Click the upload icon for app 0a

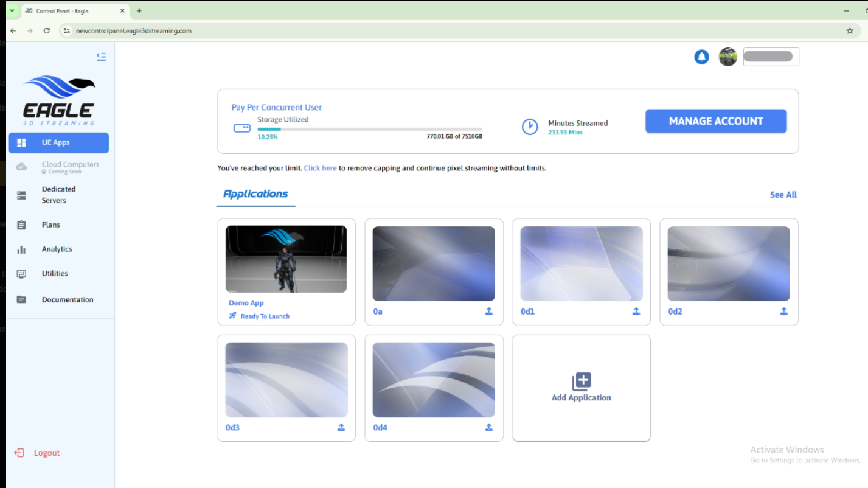488,312
